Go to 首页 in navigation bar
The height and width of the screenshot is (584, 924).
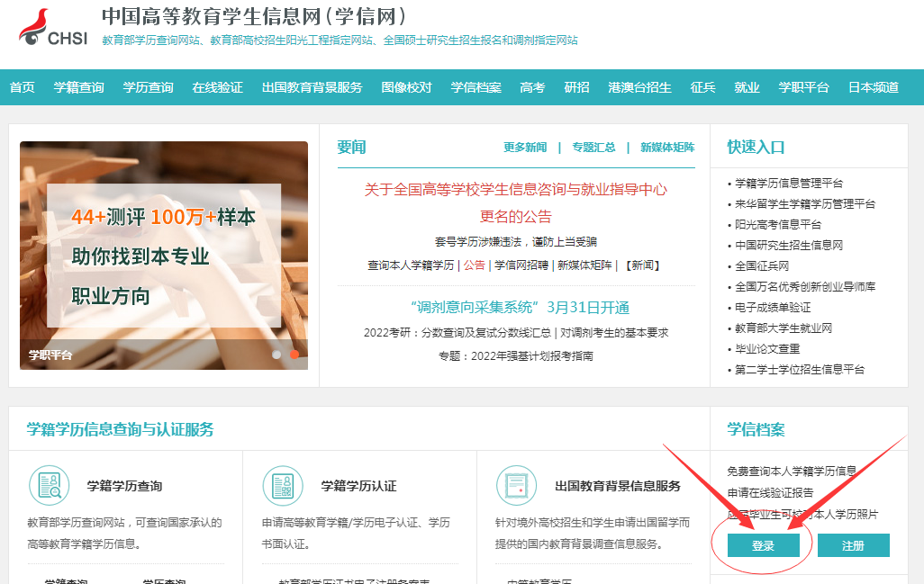[x=23, y=87]
